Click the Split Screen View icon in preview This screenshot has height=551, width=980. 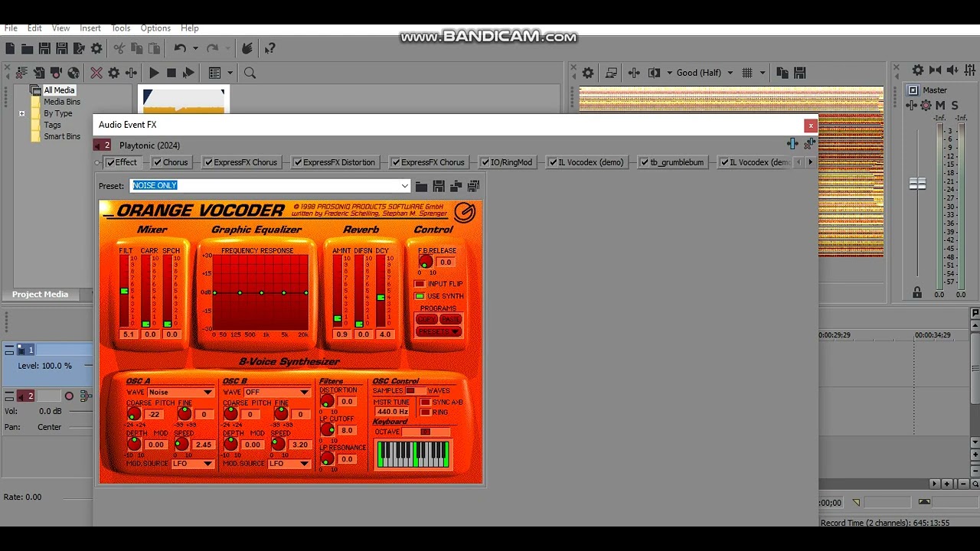[654, 73]
